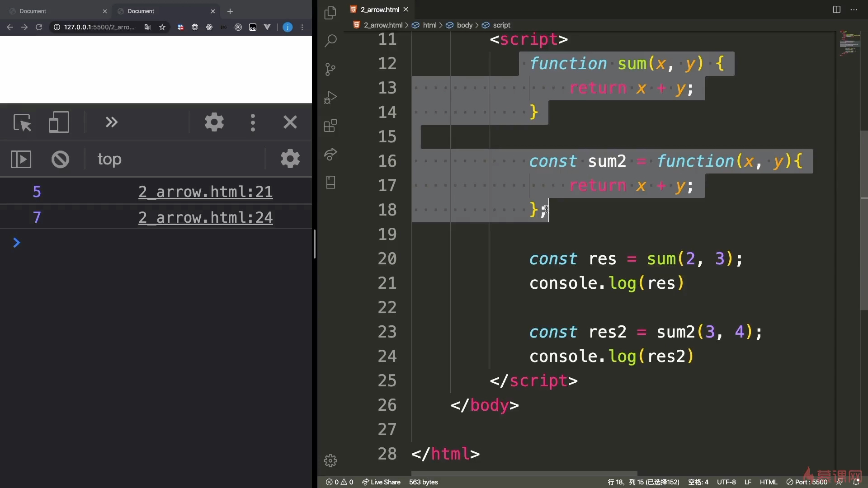This screenshot has height=488, width=868.
Task: Click the gear-shaped browser extension icon
Action: coord(195,27)
